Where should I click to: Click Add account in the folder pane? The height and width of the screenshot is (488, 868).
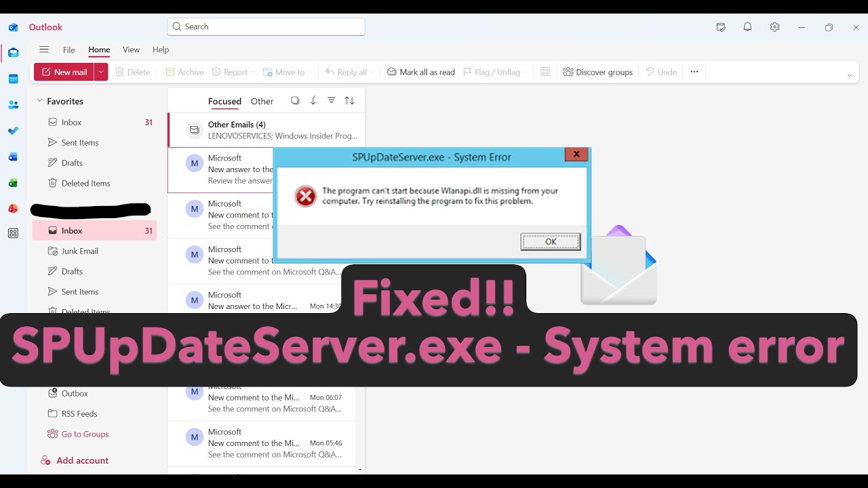coord(82,461)
